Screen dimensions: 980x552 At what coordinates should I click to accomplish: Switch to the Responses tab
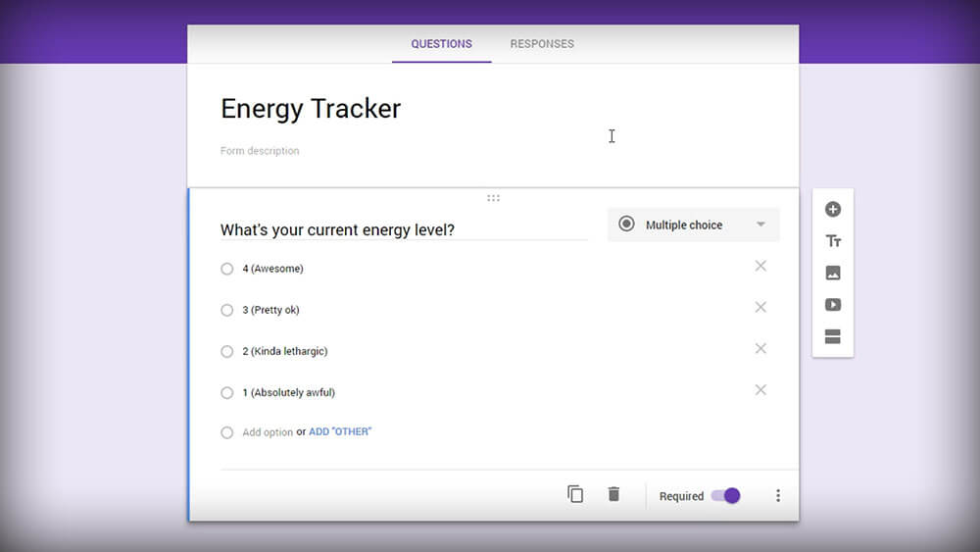tap(542, 44)
